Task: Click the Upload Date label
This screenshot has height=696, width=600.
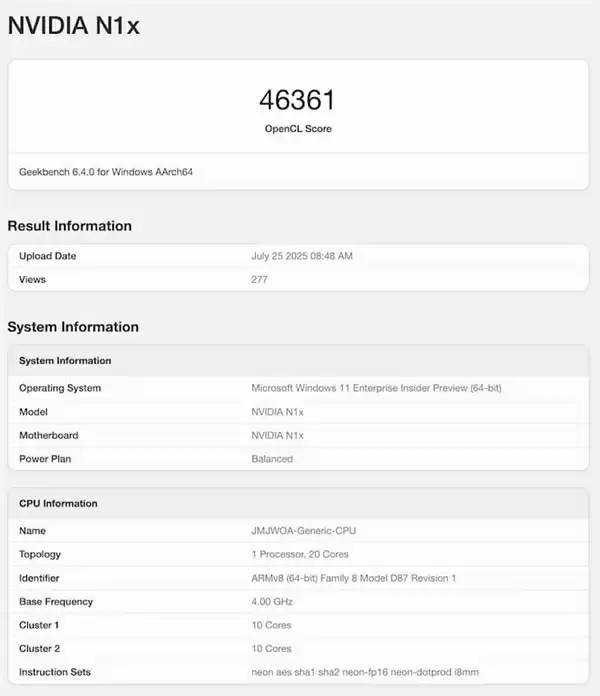Action: (47, 256)
